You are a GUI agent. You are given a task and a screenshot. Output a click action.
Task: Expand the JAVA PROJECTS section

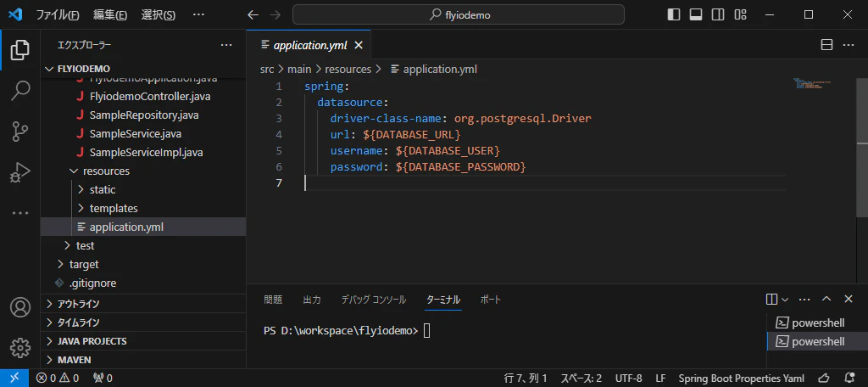point(144,341)
